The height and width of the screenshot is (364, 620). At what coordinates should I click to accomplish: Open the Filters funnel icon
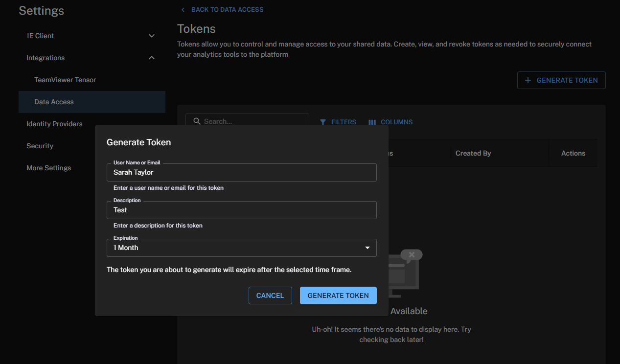(323, 122)
